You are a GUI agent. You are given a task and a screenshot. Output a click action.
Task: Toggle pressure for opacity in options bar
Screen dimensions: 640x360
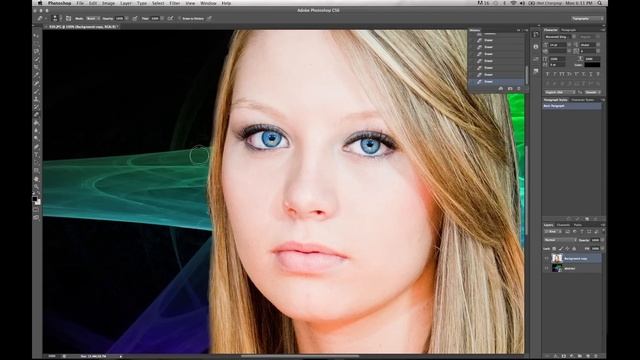(135, 18)
